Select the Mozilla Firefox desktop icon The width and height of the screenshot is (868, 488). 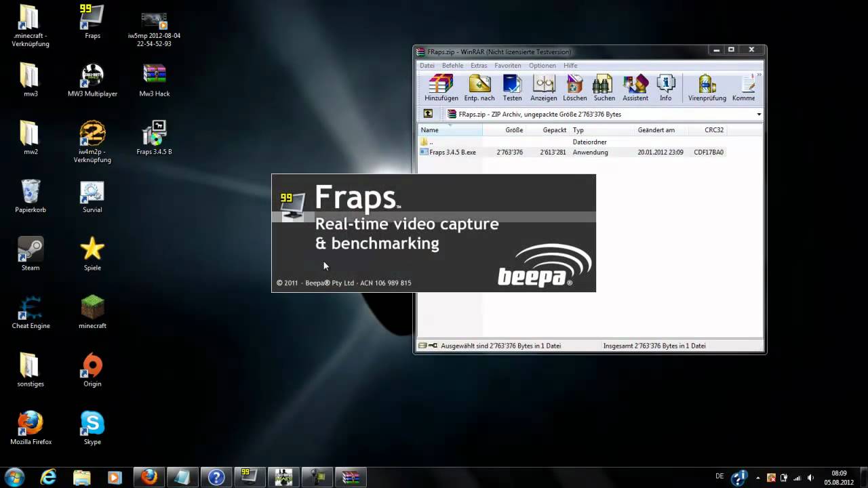[31, 428]
